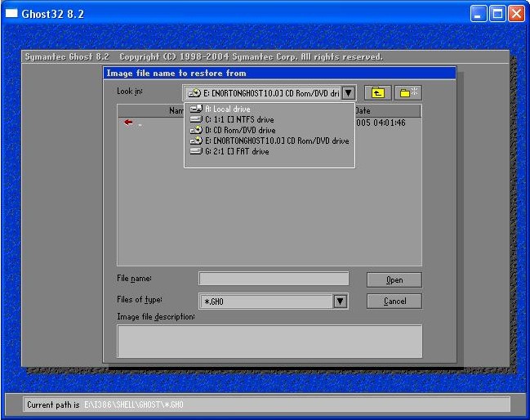Open the Look in dropdown arrow

tap(348, 92)
